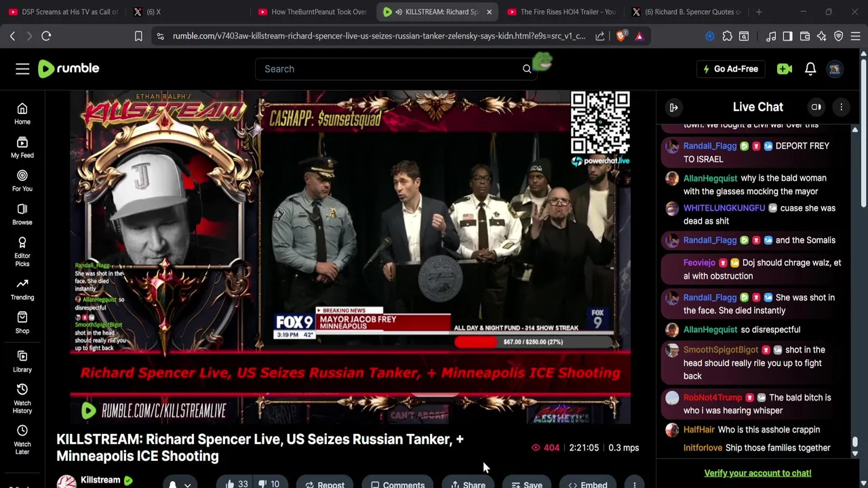Screen dimensions: 868x488
Task: Open Watch History in the sidebar
Action: pyautogui.click(x=22, y=399)
